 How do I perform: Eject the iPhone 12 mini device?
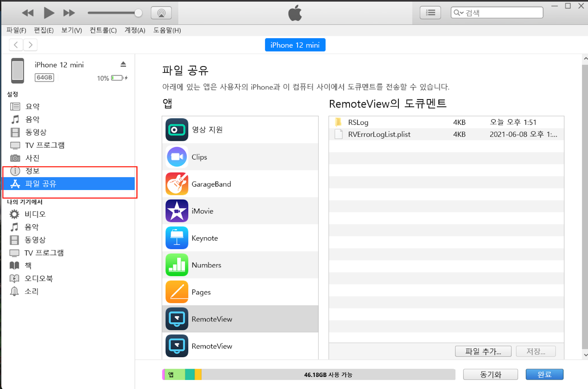point(123,64)
